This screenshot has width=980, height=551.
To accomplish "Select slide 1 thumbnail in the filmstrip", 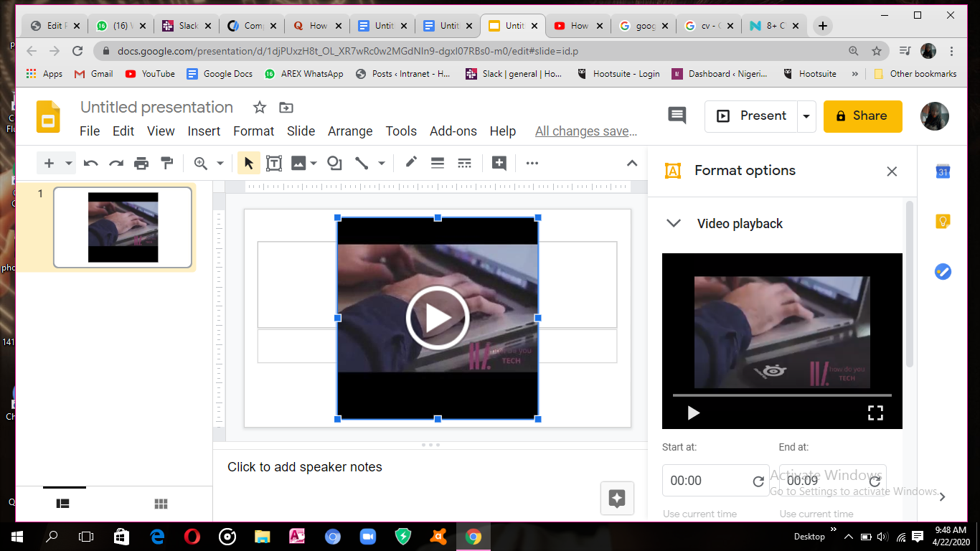I will 123,227.
